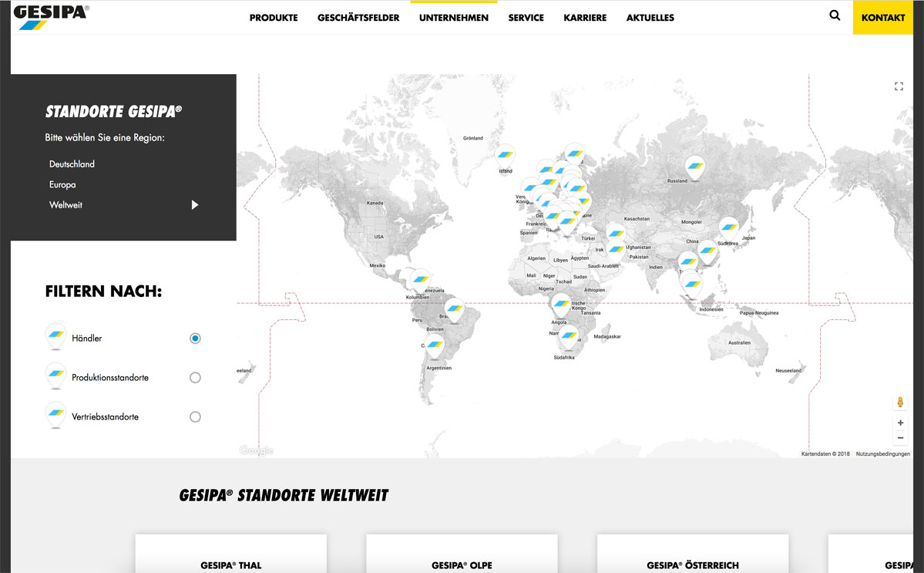Open the SERVICE menu
The width and height of the screenshot is (924, 573).
[526, 18]
